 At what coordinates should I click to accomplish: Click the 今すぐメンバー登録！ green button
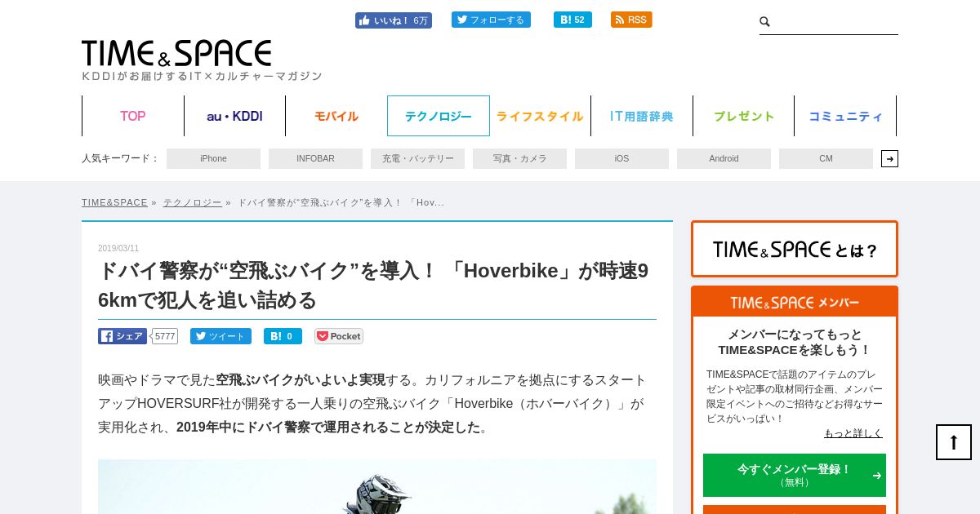pyautogui.click(x=795, y=475)
